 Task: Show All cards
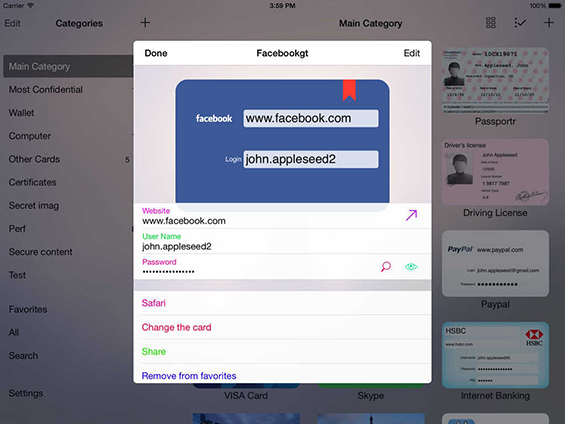(x=14, y=332)
